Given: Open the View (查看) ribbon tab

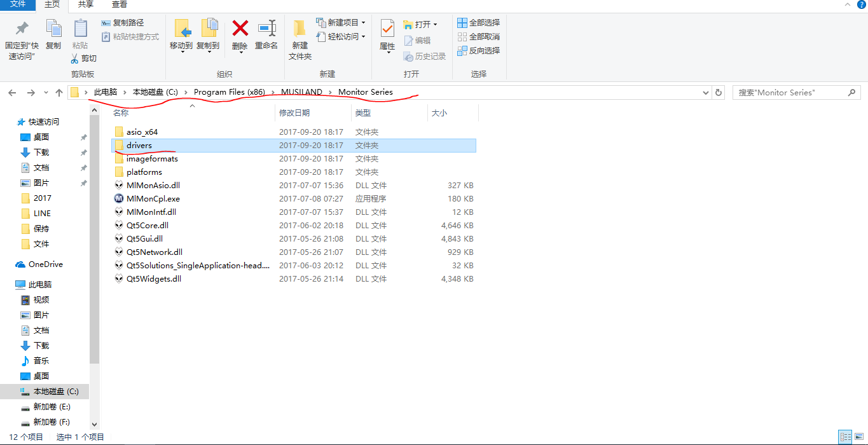Looking at the screenshot, I should click(119, 4).
